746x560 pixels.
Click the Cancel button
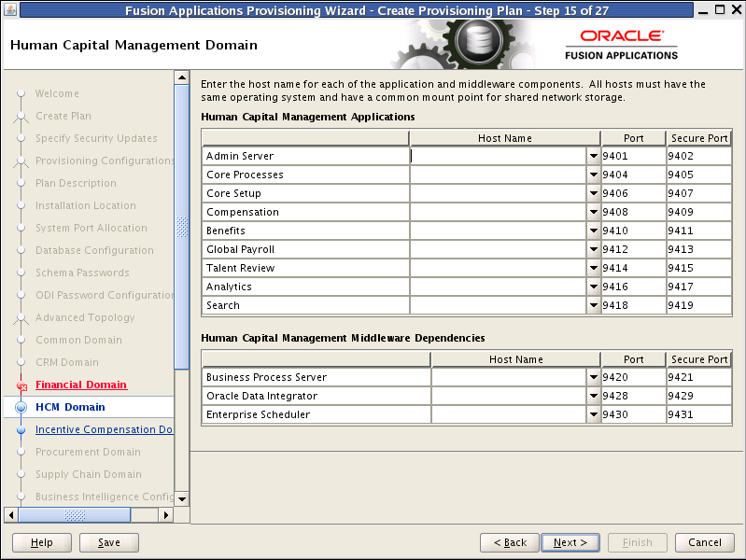[x=705, y=542]
